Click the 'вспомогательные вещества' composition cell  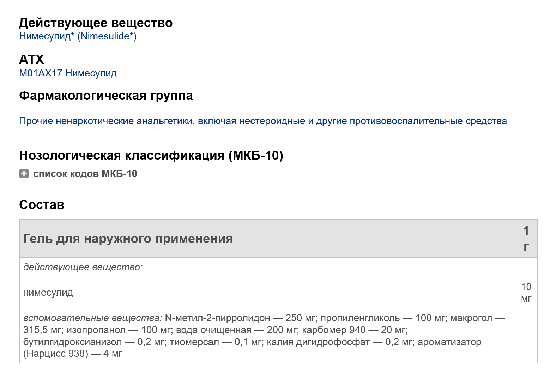(267, 336)
